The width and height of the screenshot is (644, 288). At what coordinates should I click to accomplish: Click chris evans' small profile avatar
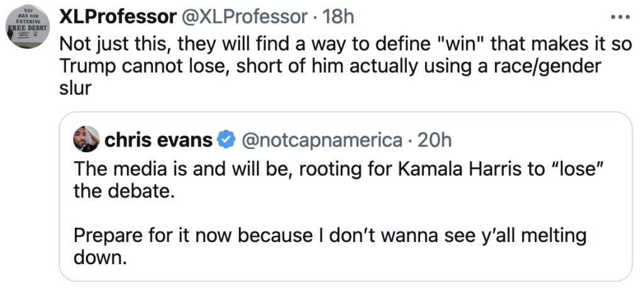pos(86,140)
